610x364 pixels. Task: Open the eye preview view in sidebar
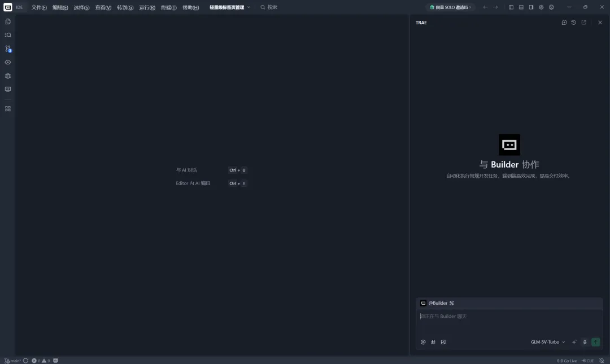pyautogui.click(x=8, y=62)
